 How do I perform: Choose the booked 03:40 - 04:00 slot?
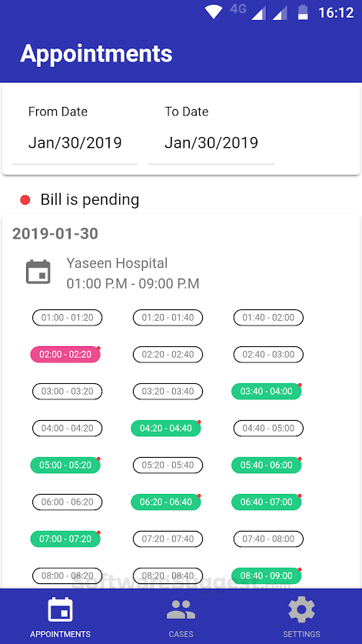pos(267,392)
